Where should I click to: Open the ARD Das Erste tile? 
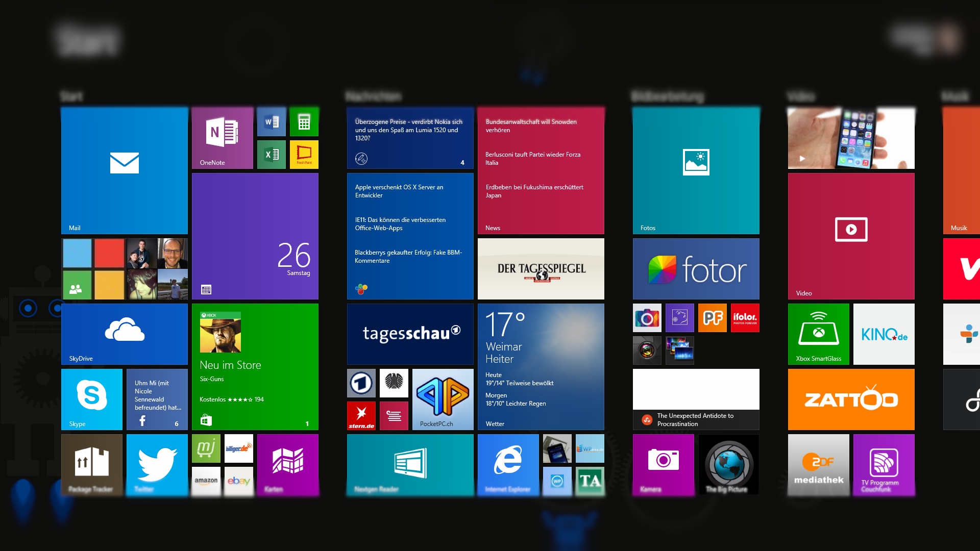pos(361,383)
